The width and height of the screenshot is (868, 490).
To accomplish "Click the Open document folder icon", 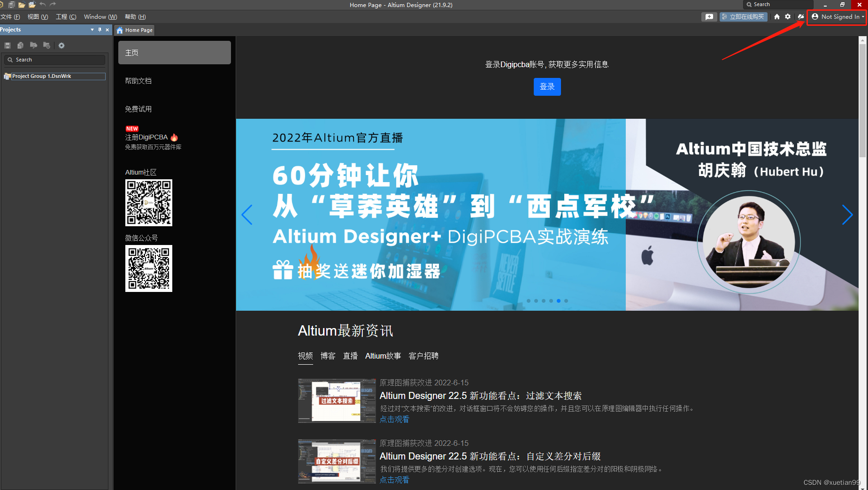I will click(22, 5).
